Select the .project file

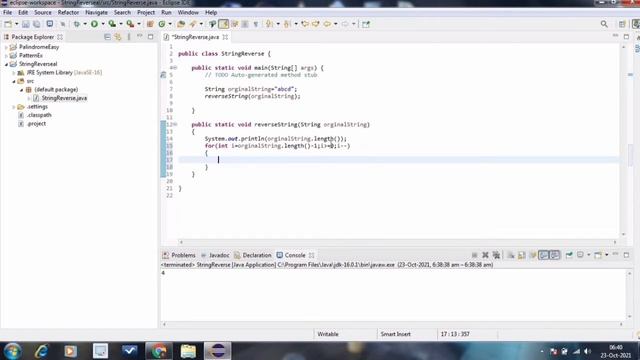coord(36,124)
